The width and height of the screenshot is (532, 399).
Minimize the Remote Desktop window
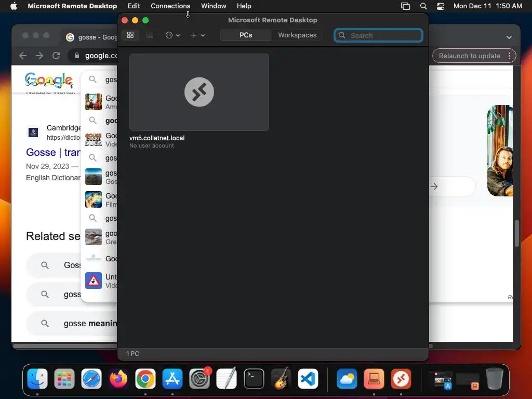(135, 20)
